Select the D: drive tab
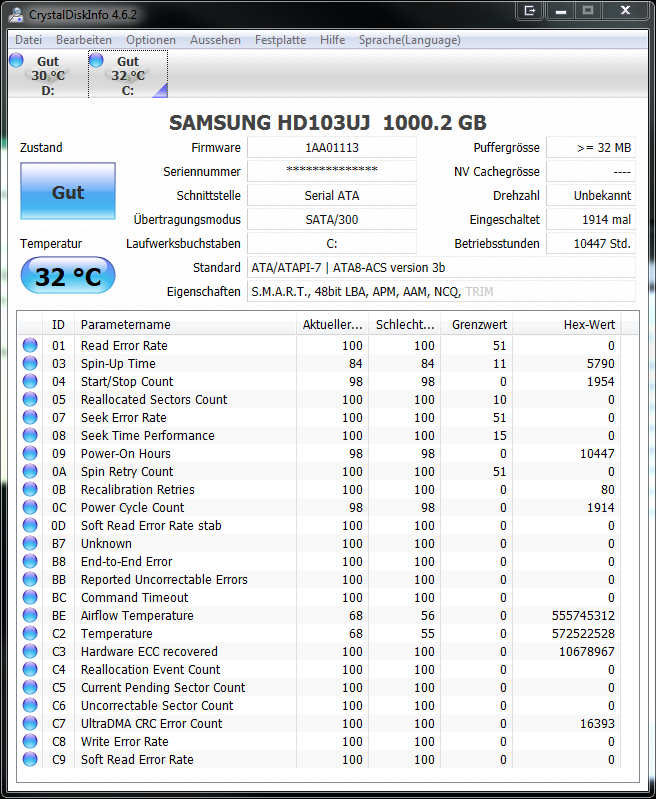The width and height of the screenshot is (656, 799). pyautogui.click(x=48, y=74)
